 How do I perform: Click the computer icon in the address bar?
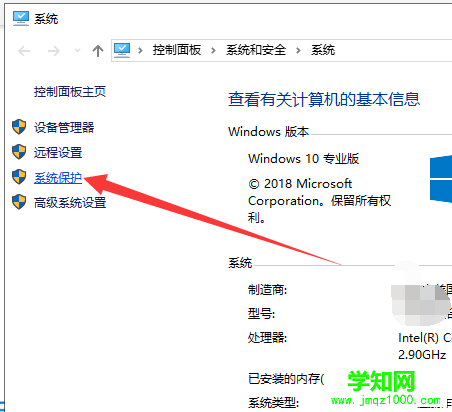tap(122, 50)
